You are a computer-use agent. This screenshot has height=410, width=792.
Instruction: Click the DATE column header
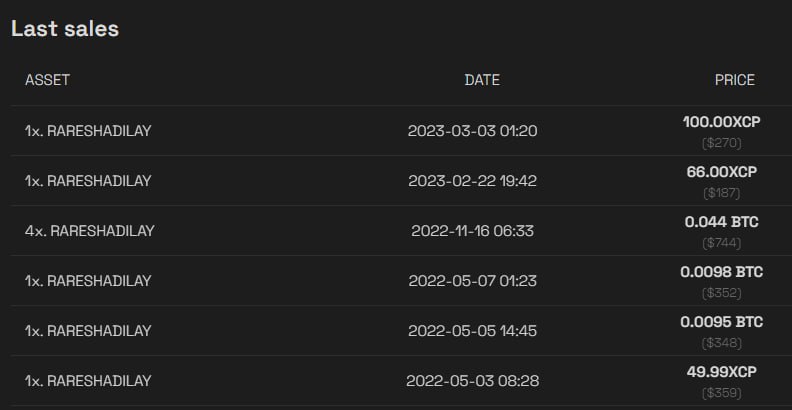(482, 80)
